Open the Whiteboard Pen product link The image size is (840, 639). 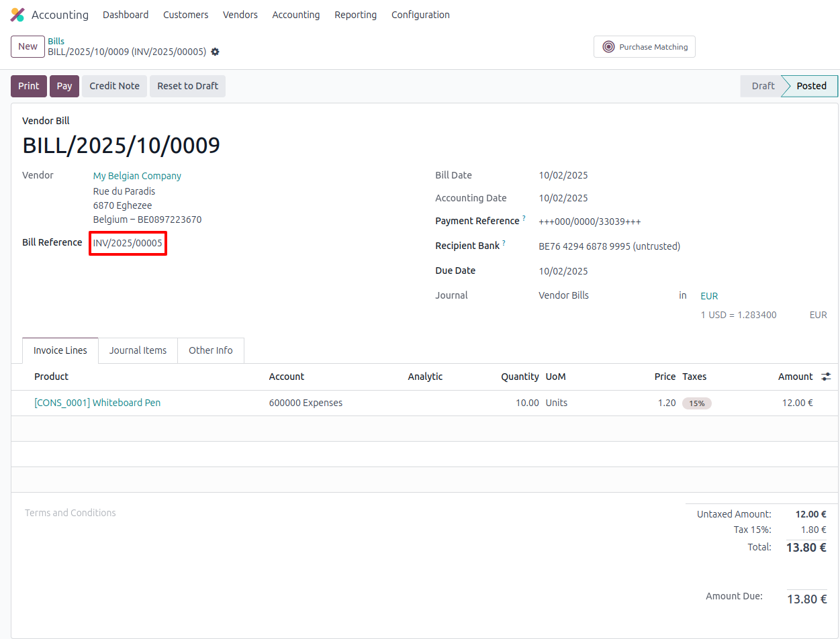coord(97,403)
